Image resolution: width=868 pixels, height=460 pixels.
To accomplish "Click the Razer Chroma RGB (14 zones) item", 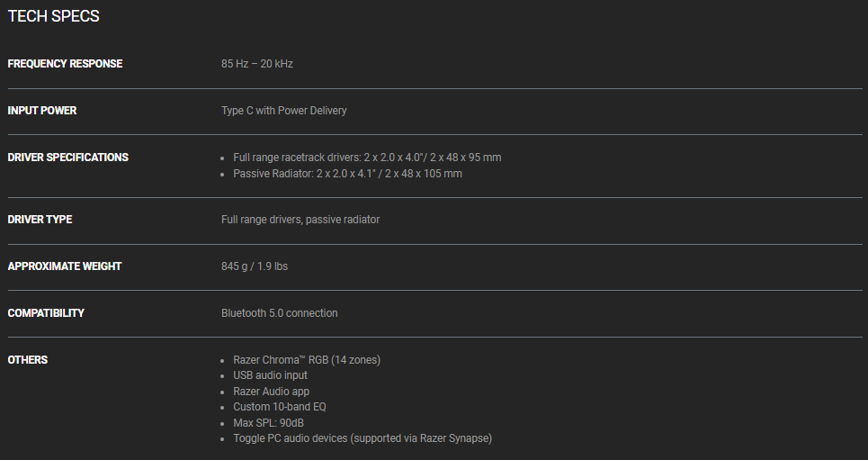I will [x=307, y=360].
